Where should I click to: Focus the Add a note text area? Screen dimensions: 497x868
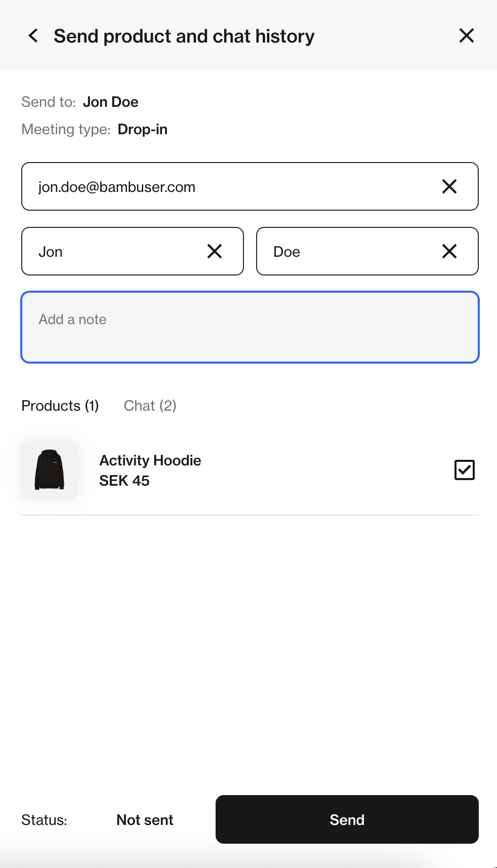[250, 327]
